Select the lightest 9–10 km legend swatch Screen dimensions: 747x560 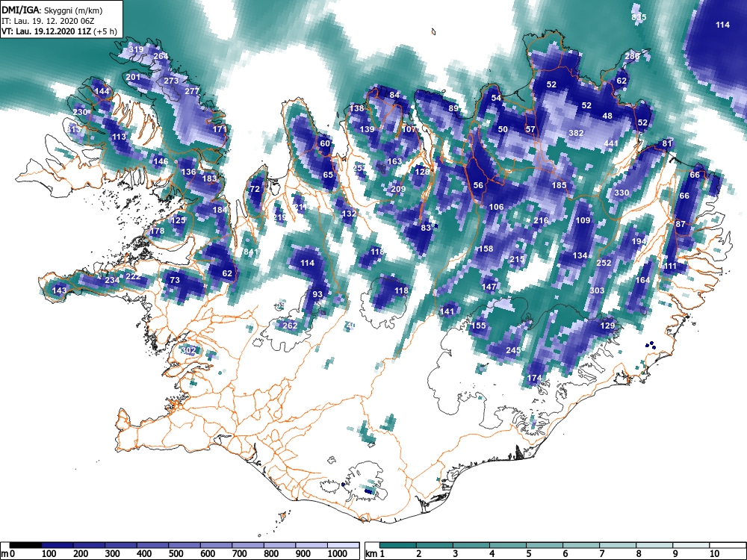pos(691,545)
